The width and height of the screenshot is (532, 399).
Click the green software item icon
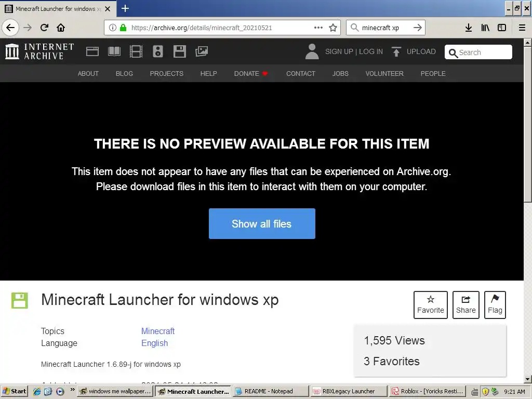[20, 301]
